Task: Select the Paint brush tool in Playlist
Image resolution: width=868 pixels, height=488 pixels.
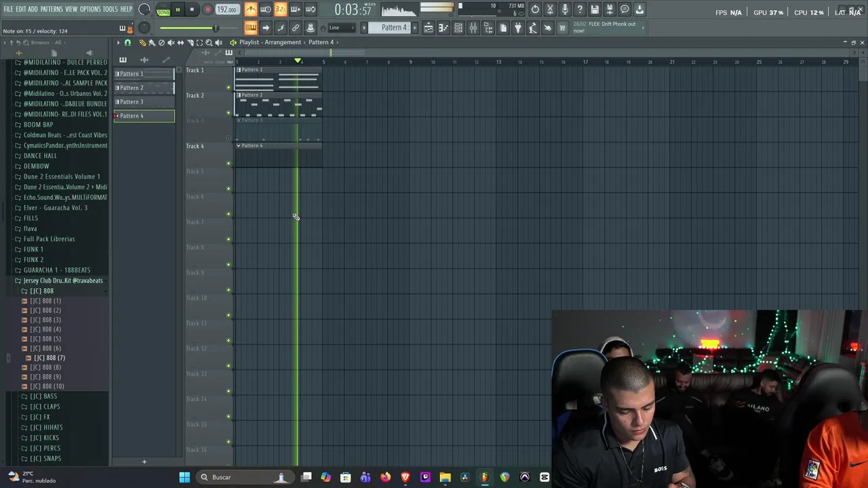Action: 152,43
